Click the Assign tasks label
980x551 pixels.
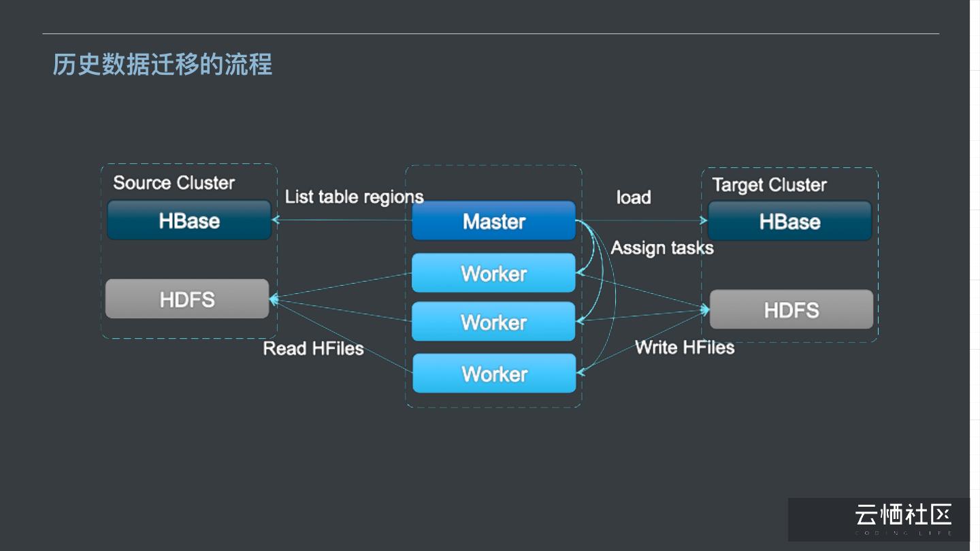[662, 248]
